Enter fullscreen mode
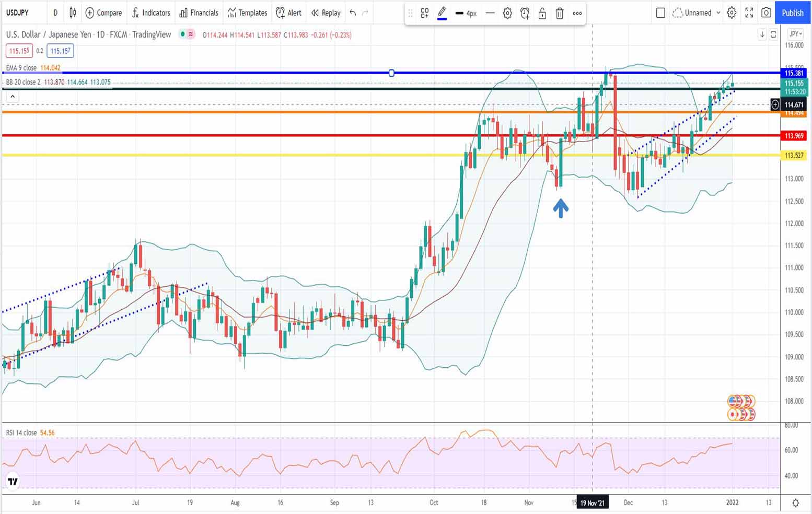The image size is (812, 514). pyautogui.click(x=749, y=13)
